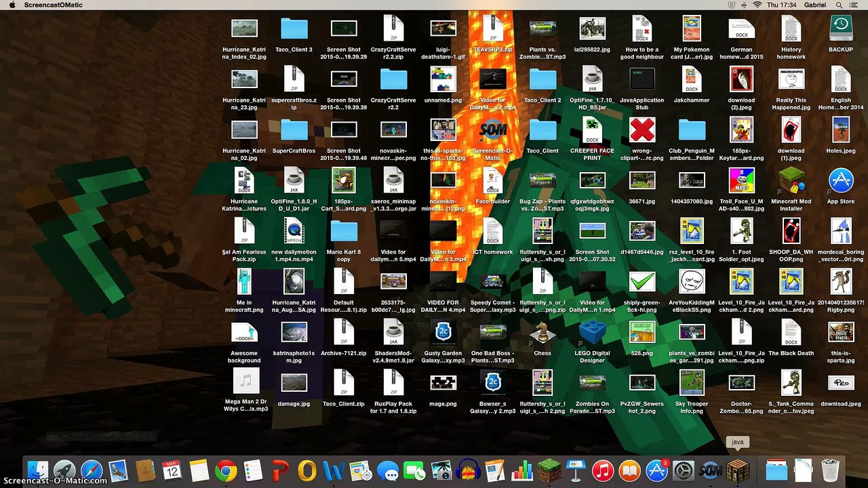Open the Calendar app in the Dock
868x488 pixels.
[x=172, y=470]
